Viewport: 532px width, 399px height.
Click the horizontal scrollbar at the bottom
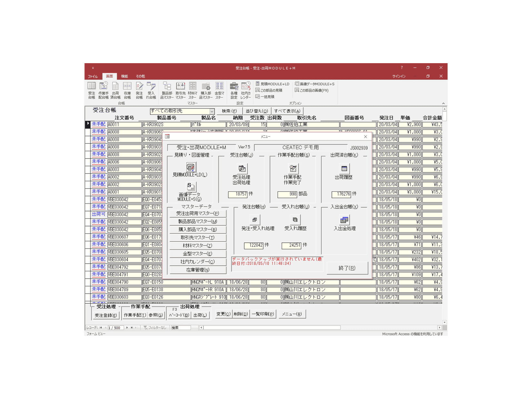[x=271, y=328]
